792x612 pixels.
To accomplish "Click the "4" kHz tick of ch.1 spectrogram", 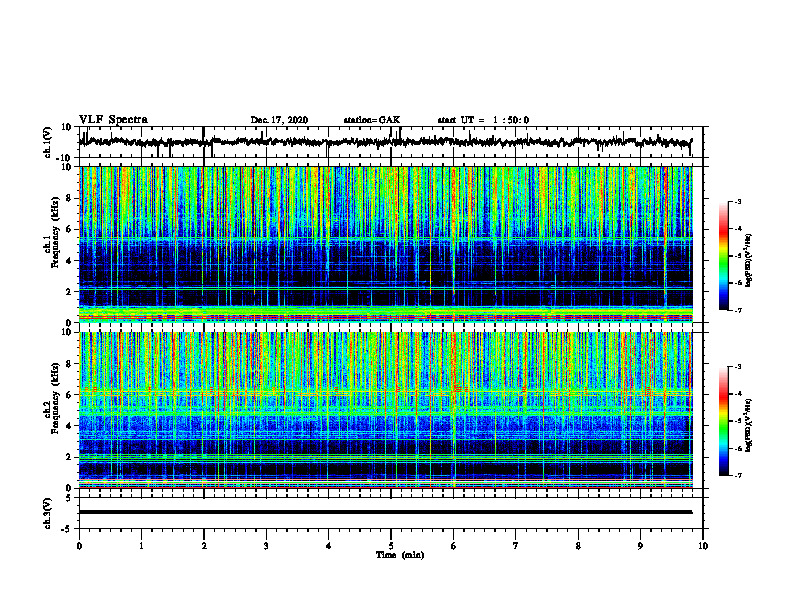I will tap(69, 261).
